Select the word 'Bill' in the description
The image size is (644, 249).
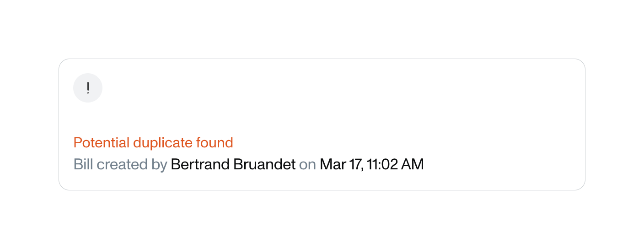(x=83, y=164)
